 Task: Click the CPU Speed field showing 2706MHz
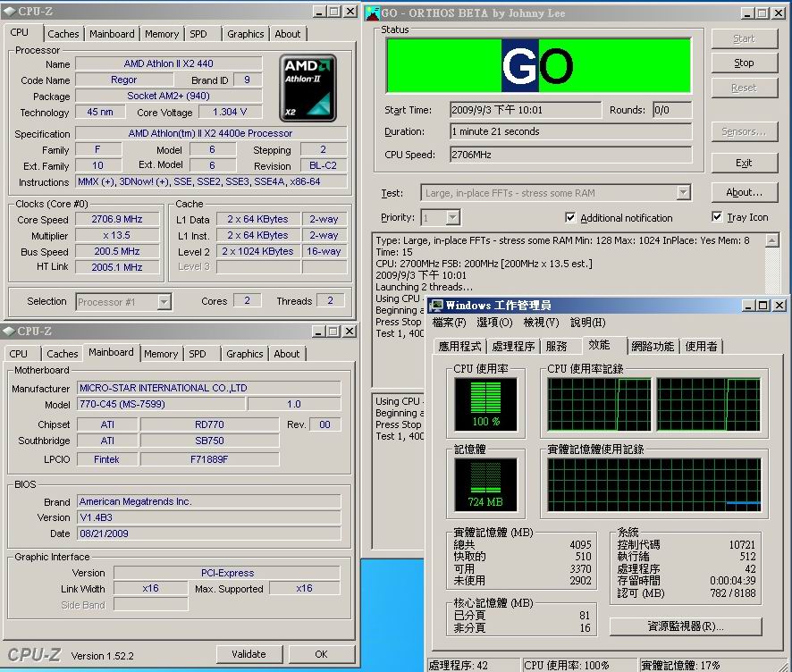(571, 155)
